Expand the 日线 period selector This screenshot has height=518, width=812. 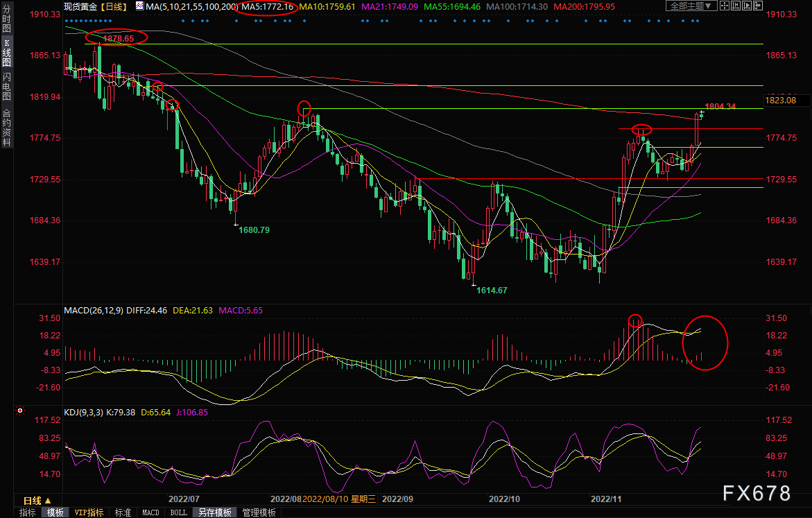click(37, 500)
